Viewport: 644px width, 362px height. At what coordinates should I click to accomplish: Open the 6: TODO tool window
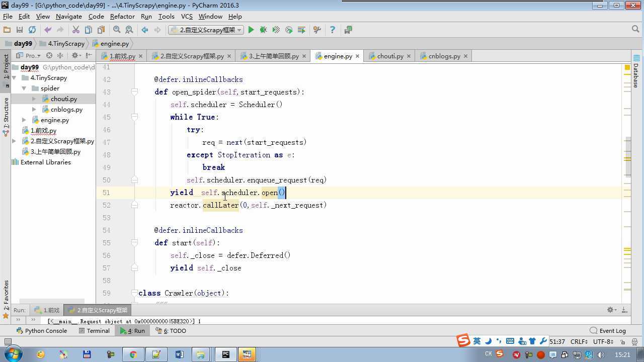point(171,331)
